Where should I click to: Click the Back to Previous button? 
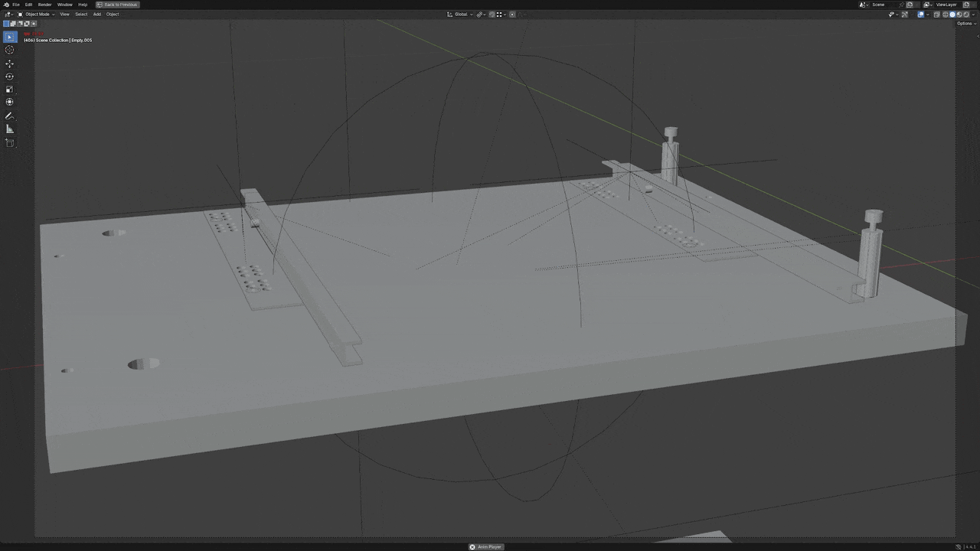tap(117, 5)
